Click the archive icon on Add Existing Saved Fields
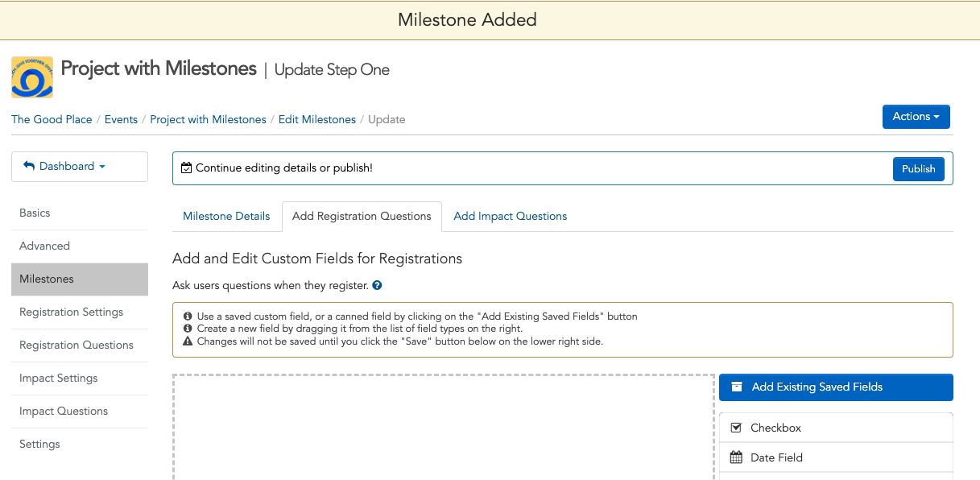The height and width of the screenshot is (480, 980). pos(736,387)
